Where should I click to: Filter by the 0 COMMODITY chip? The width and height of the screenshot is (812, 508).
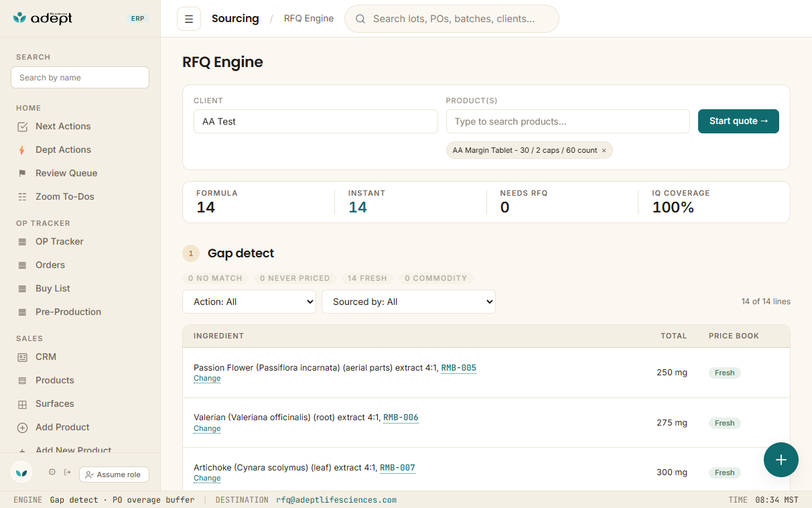[435, 278]
